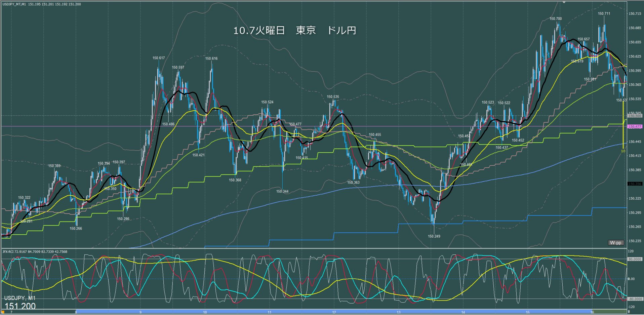The height and width of the screenshot is (315, 644).
Task: Click the W-pp pivot button
Action: pyautogui.click(x=616, y=243)
